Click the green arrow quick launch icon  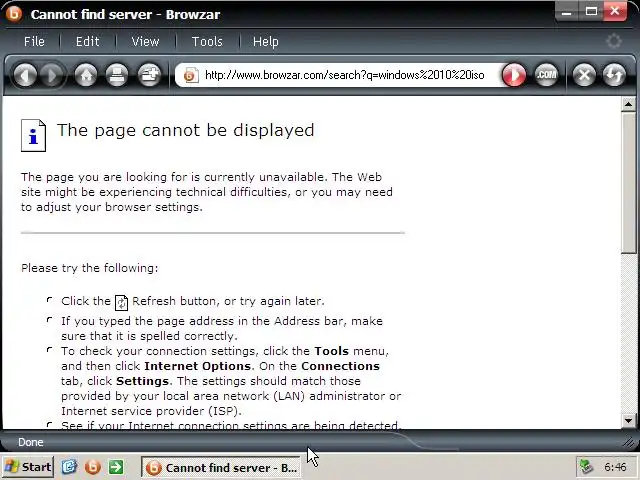(x=116, y=467)
